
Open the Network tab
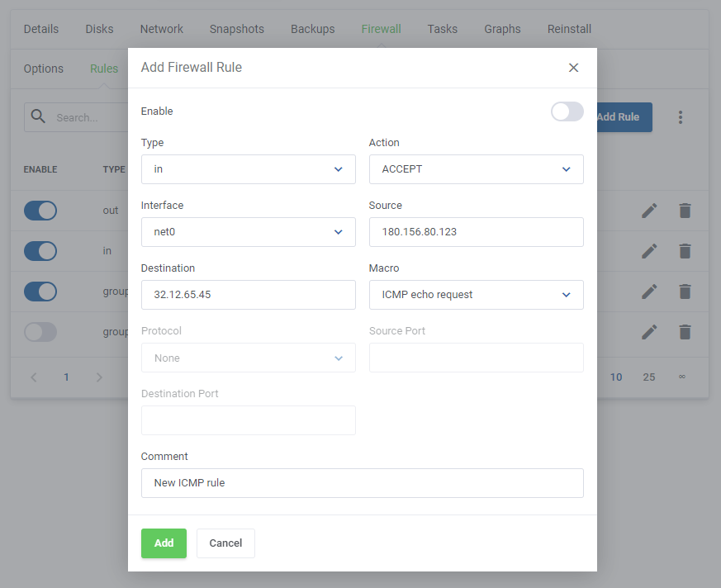coord(161,29)
